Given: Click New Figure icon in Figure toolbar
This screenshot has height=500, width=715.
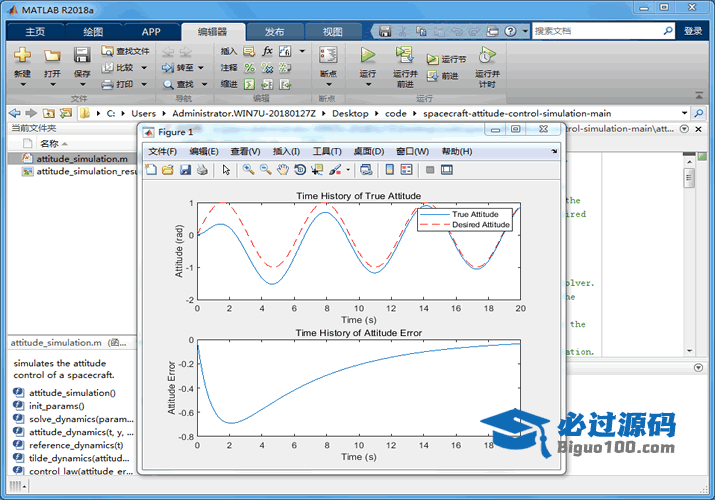Looking at the screenshot, I should click(151, 170).
